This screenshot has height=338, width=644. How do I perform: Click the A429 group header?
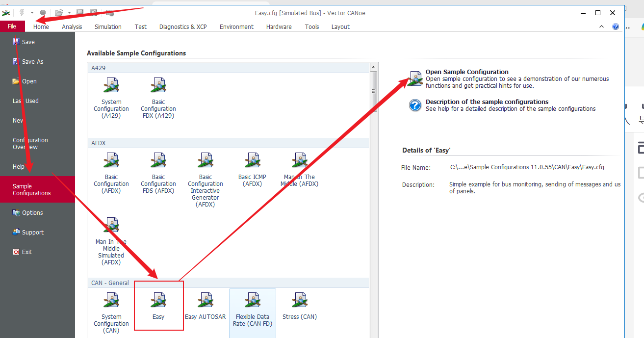coord(229,68)
